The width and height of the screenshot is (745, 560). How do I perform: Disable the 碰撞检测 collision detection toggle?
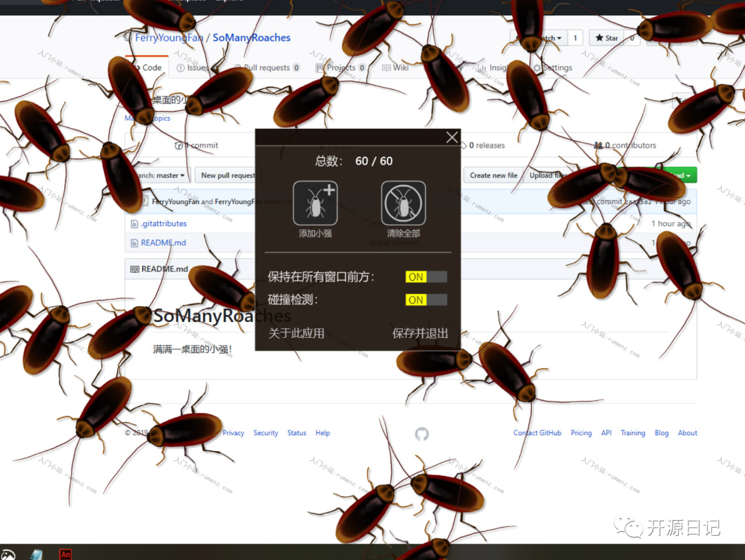tap(426, 300)
